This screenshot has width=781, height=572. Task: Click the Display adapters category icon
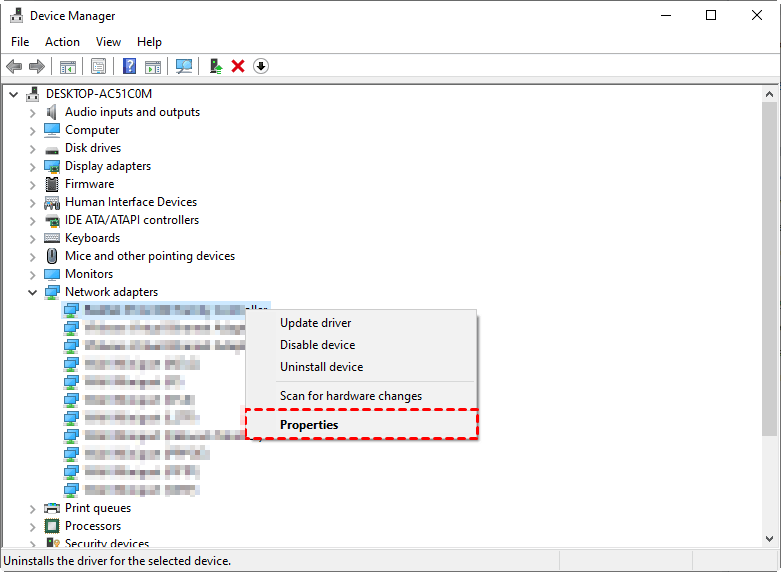click(52, 166)
